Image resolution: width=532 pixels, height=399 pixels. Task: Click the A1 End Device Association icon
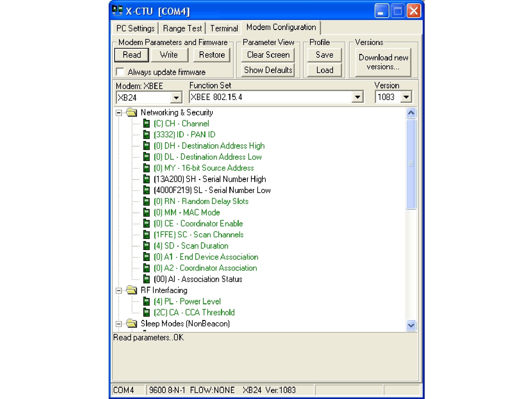pos(146,257)
